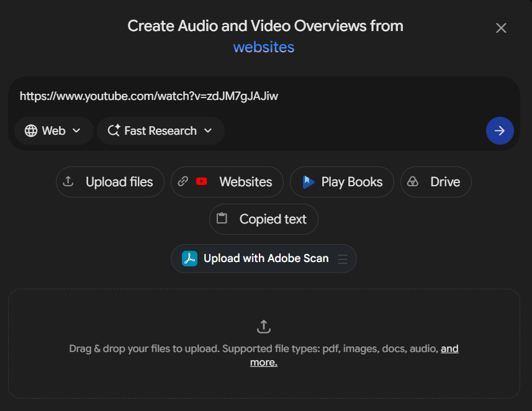Add a source from Drive
Image resolution: width=532 pixels, height=411 pixels.
tap(436, 182)
